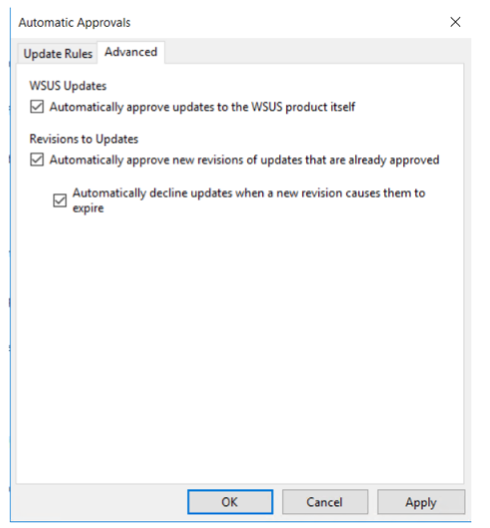Uncheck the WSUS product auto-approve checkbox
The height and width of the screenshot is (528, 490).
coord(37,107)
